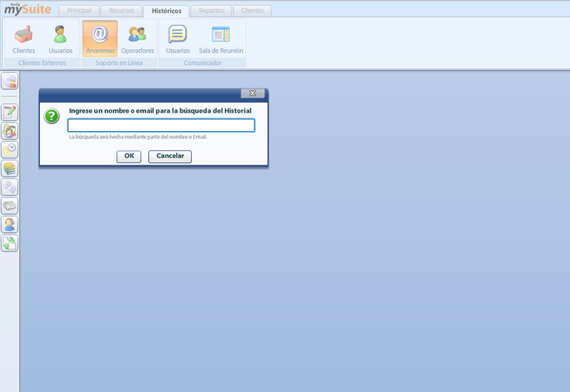Click the notepad with pencil sidebar icon
This screenshot has width=570, height=392.
click(10, 113)
